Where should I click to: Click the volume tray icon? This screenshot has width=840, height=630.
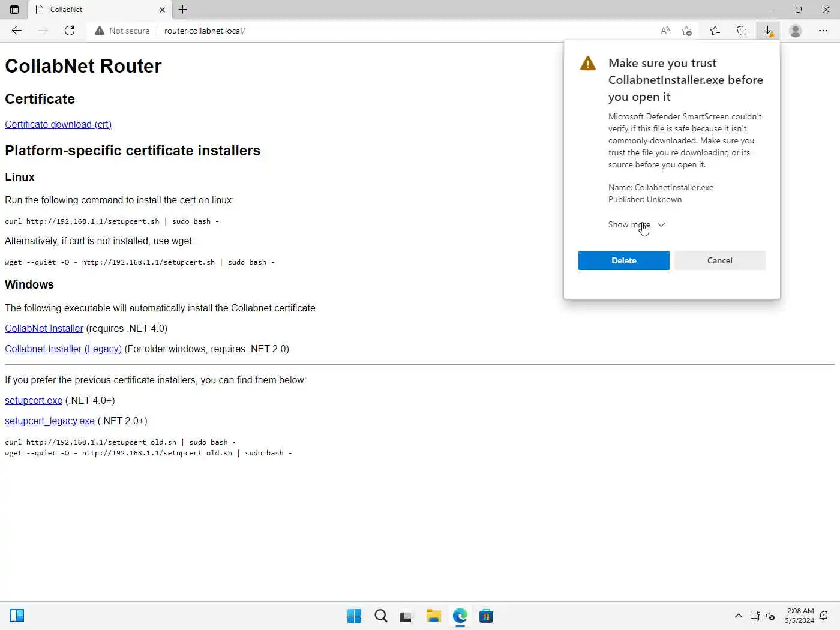[770, 616]
